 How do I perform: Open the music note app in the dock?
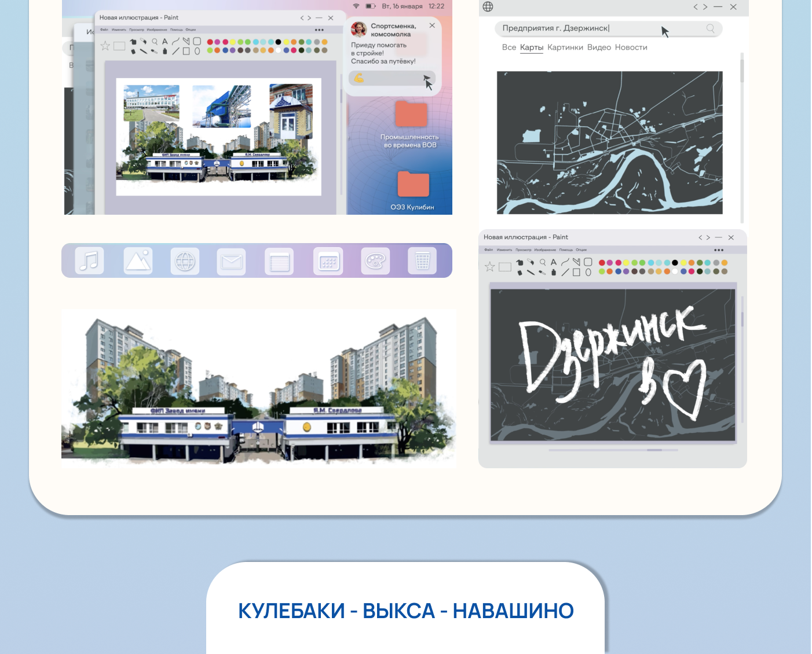(x=90, y=260)
